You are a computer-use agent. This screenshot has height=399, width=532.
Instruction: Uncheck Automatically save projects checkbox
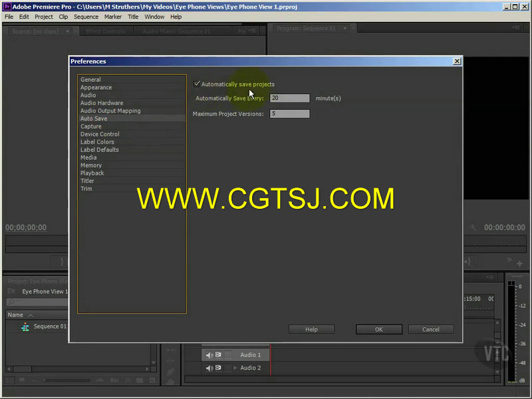tap(197, 84)
